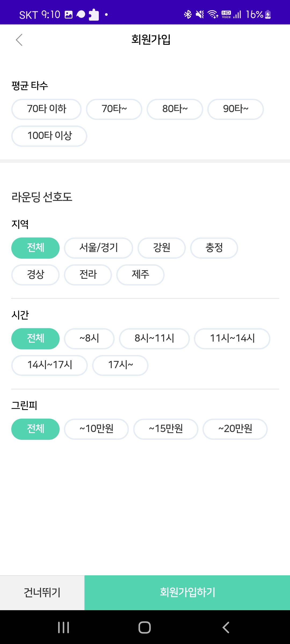Choose 80타~ as average score

tap(175, 109)
